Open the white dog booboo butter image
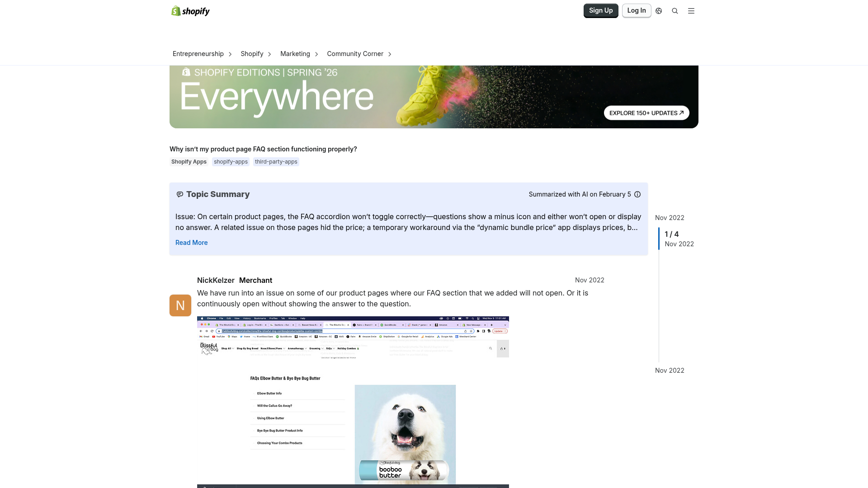Image resolution: width=868 pixels, height=488 pixels. click(x=405, y=435)
